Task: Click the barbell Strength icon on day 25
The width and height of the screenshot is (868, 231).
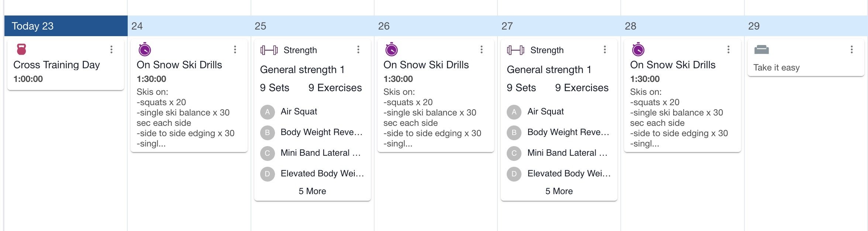Action: point(269,50)
